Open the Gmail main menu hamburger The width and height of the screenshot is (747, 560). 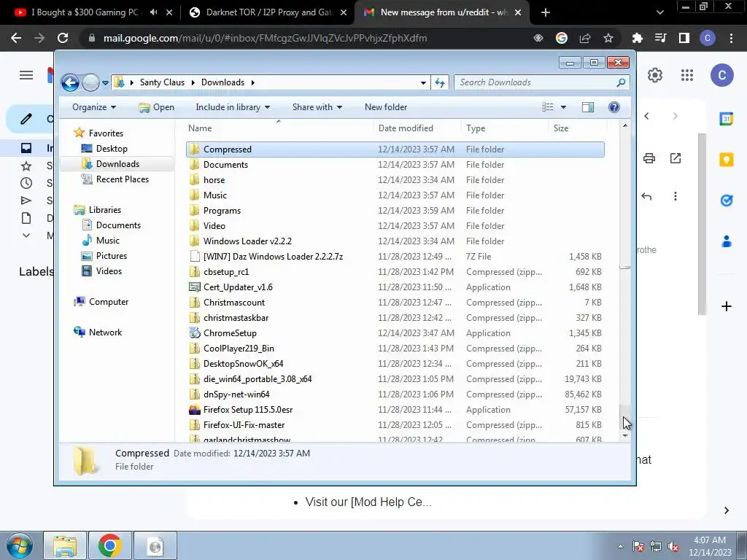pyautogui.click(x=26, y=75)
